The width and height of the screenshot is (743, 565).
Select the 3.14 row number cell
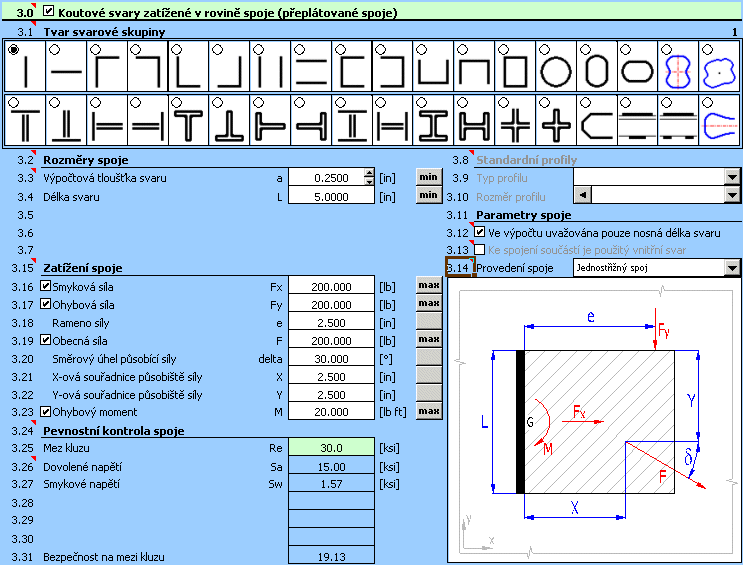coord(459,268)
